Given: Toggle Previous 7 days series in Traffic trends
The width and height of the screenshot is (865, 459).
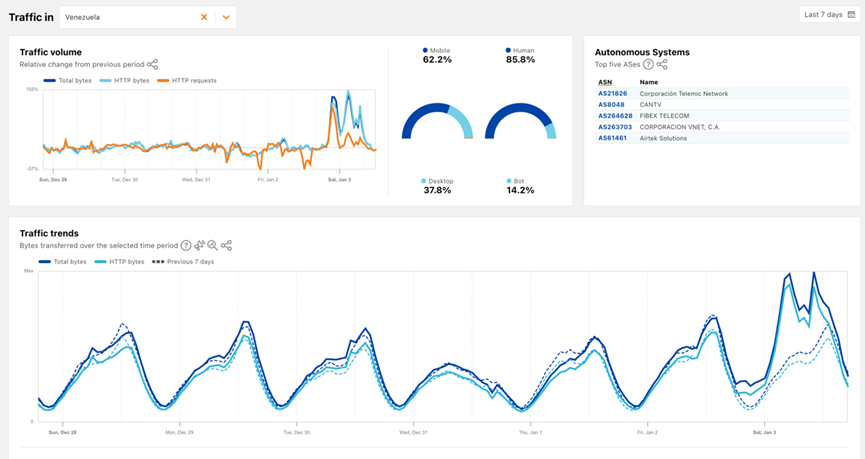Looking at the screenshot, I should 185,261.
